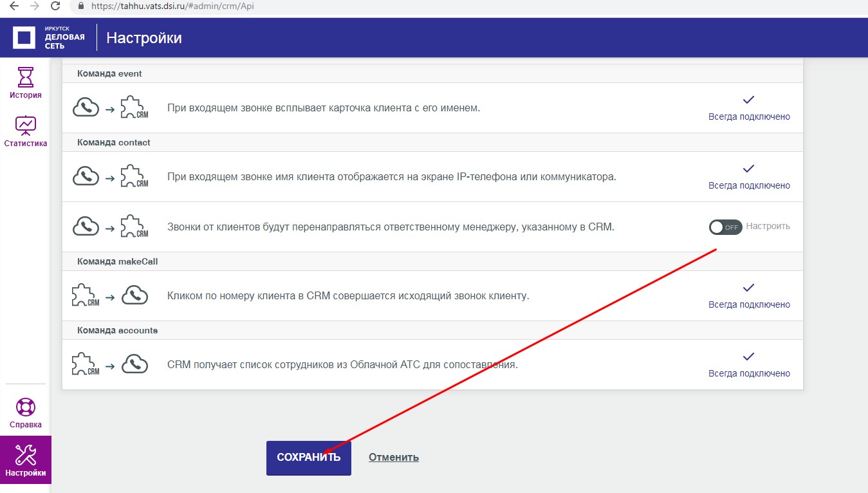Image resolution: width=868 pixels, height=493 pixels.
Task: Click text about всплывает карточка клиента
Action: (324, 107)
